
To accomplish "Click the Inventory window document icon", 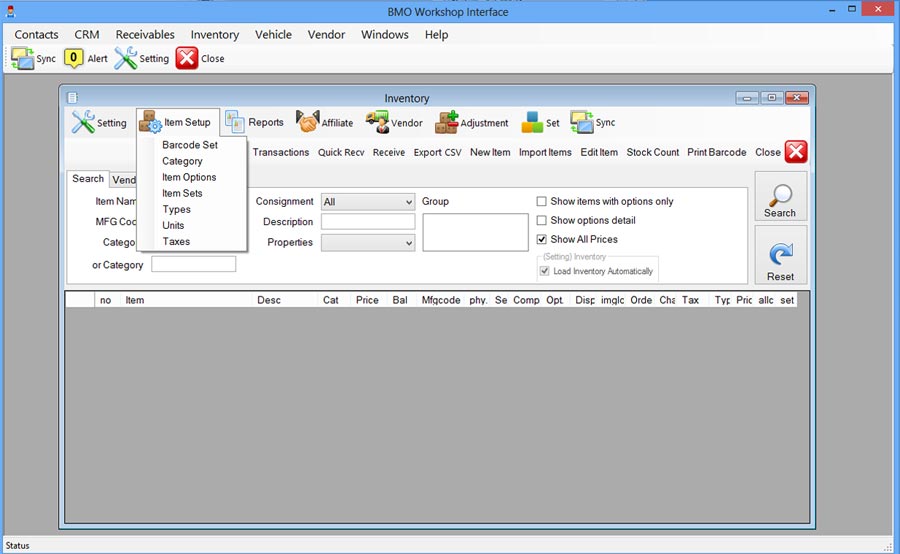I will click(x=72, y=98).
